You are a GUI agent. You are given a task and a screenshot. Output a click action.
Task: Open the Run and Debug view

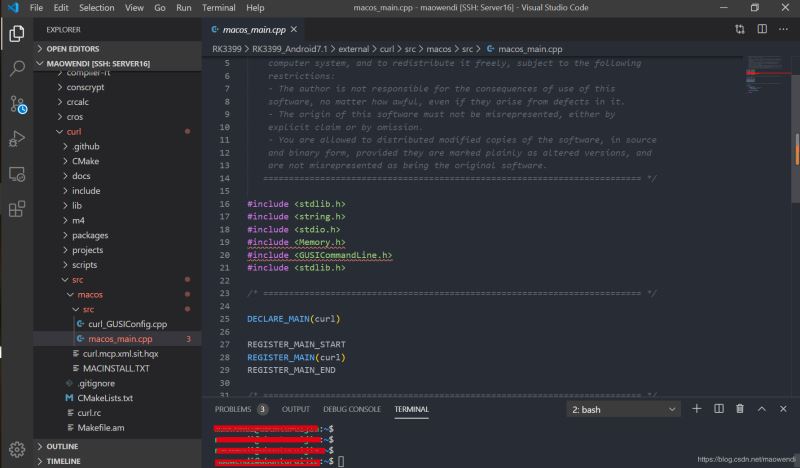coord(17,139)
